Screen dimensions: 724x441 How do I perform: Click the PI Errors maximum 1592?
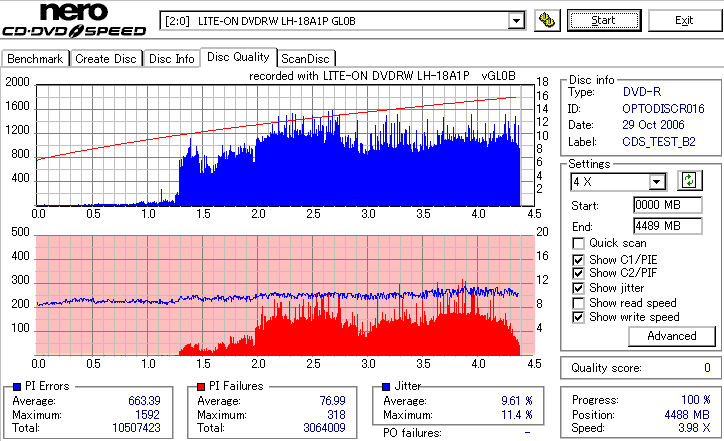click(147, 415)
